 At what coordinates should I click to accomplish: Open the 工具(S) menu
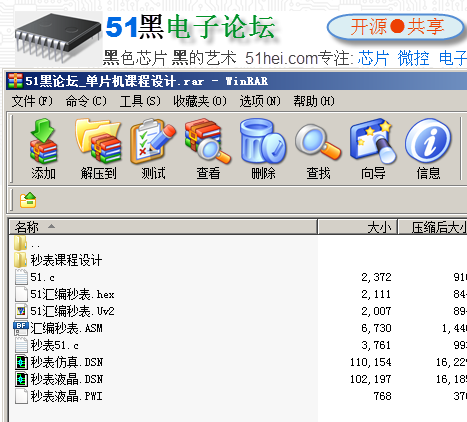[140, 101]
